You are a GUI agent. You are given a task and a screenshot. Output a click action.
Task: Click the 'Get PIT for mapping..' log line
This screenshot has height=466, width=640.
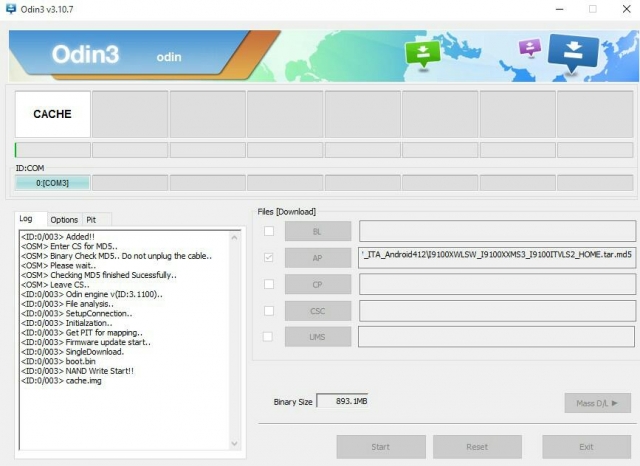point(82,333)
